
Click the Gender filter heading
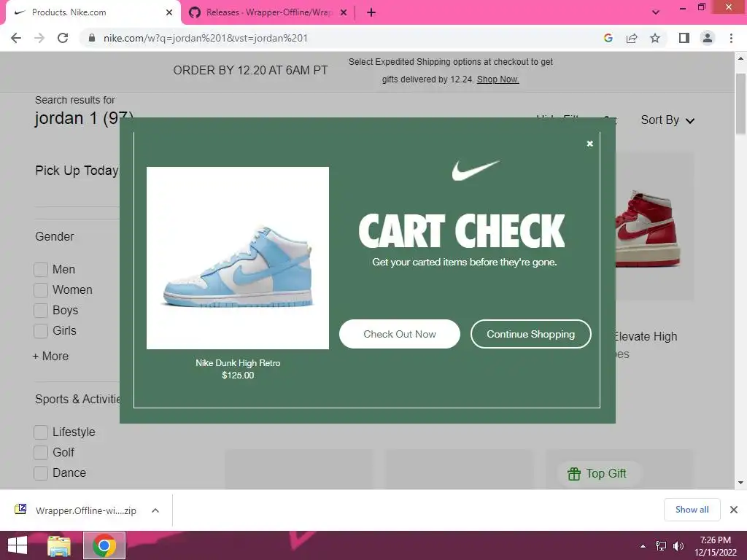[54, 236]
